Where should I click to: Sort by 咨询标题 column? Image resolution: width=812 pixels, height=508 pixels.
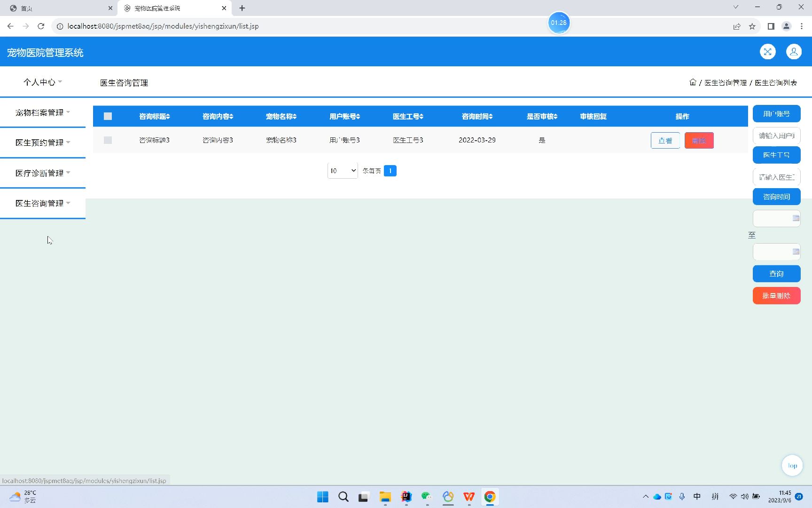155,116
